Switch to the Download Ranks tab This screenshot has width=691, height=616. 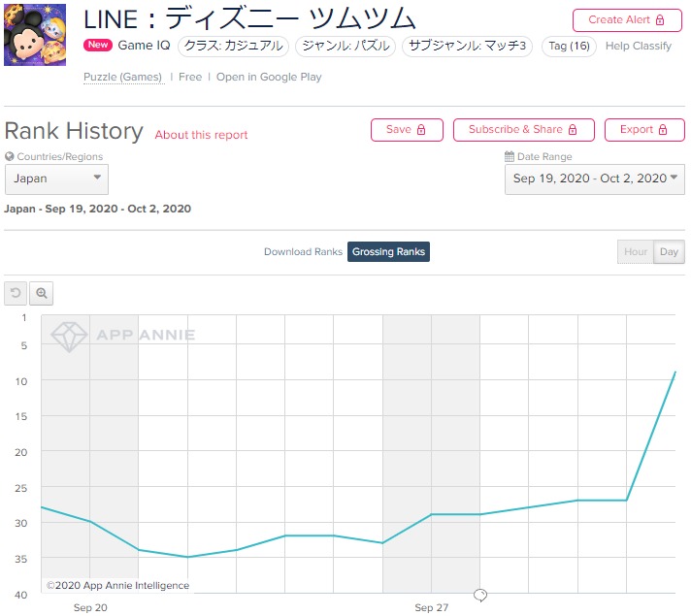303,252
